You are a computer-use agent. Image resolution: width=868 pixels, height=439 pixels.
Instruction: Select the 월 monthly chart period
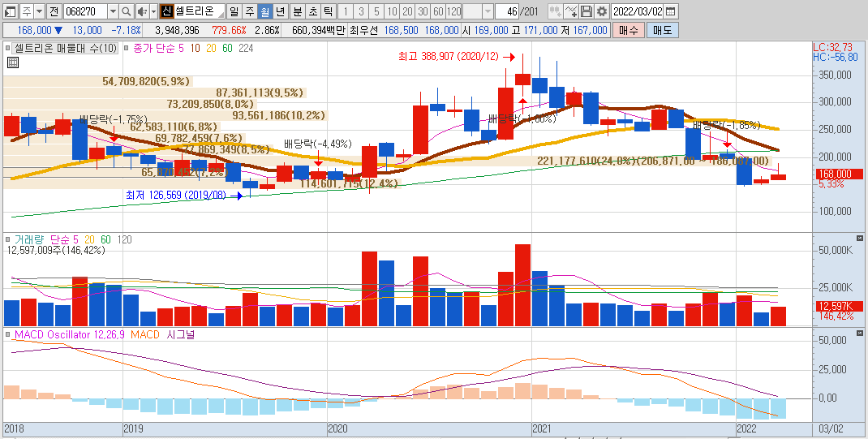[x=265, y=11]
